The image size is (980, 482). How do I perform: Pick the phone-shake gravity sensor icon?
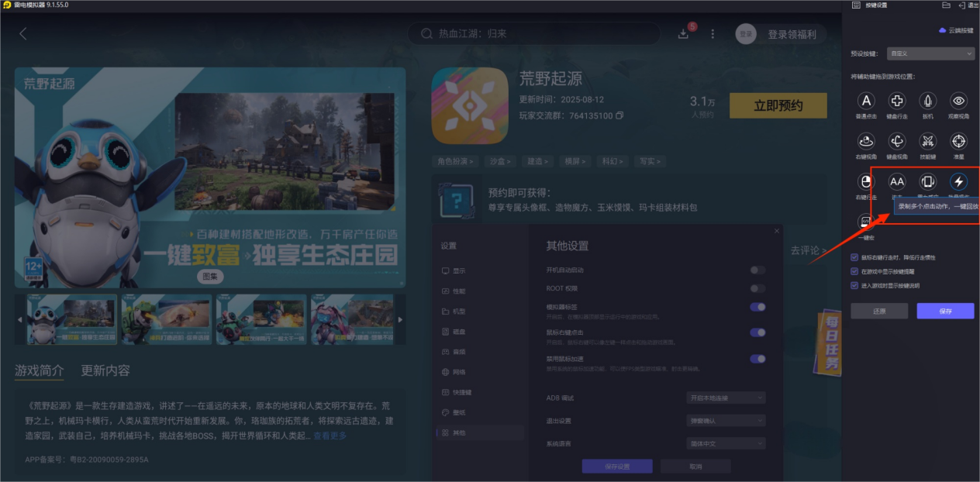click(x=927, y=182)
